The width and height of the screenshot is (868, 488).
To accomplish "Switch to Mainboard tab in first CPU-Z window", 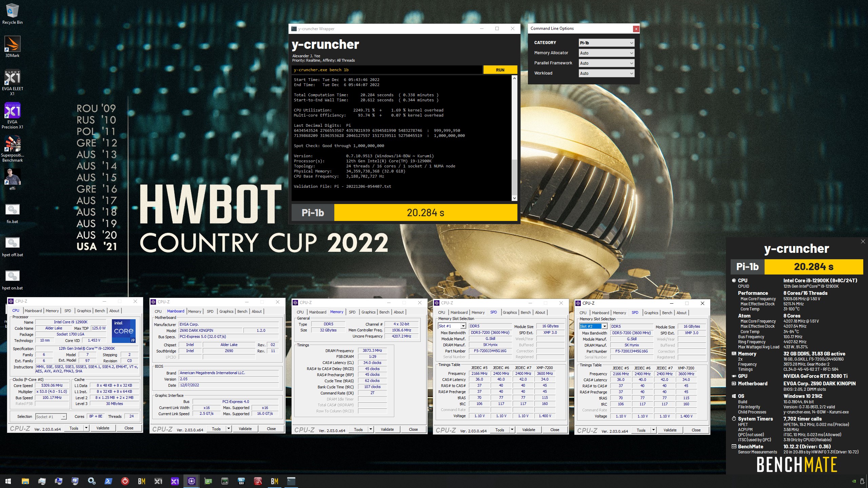I will (x=33, y=311).
